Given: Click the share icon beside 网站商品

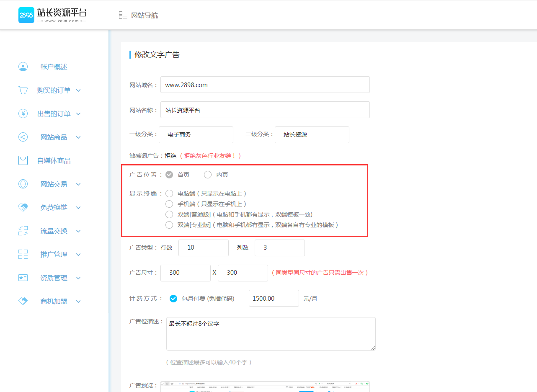Looking at the screenshot, I should [x=23, y=137].
